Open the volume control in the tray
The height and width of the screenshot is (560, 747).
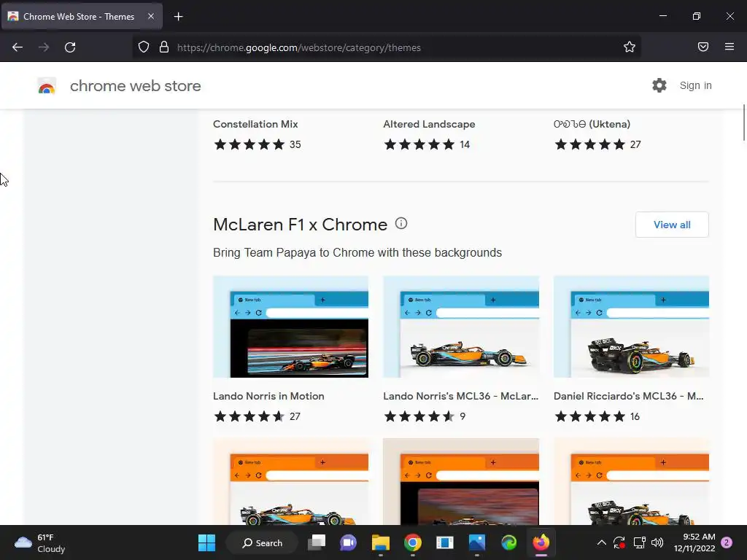point(657,542)
